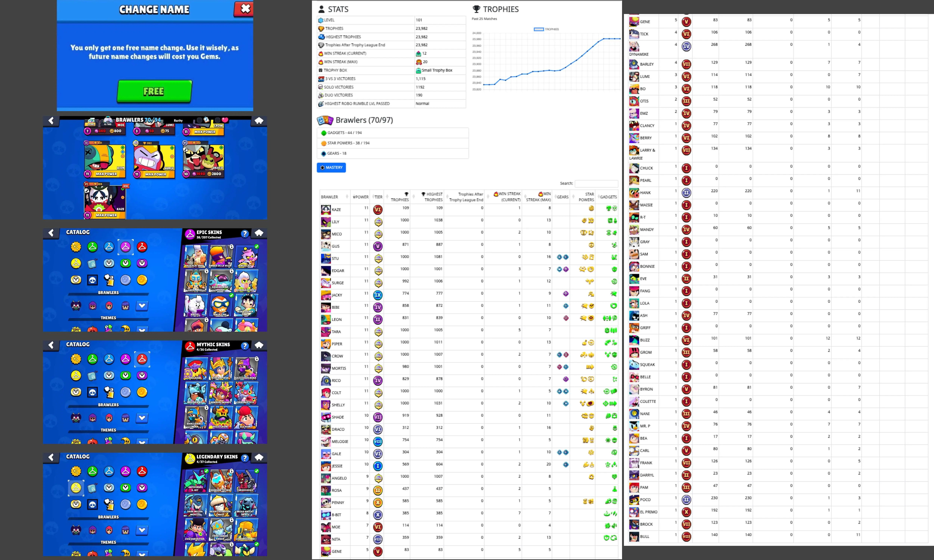
Task: Select red hanger mythic tab in Mythic Skins catalog
Action: [x=142, y=359]
